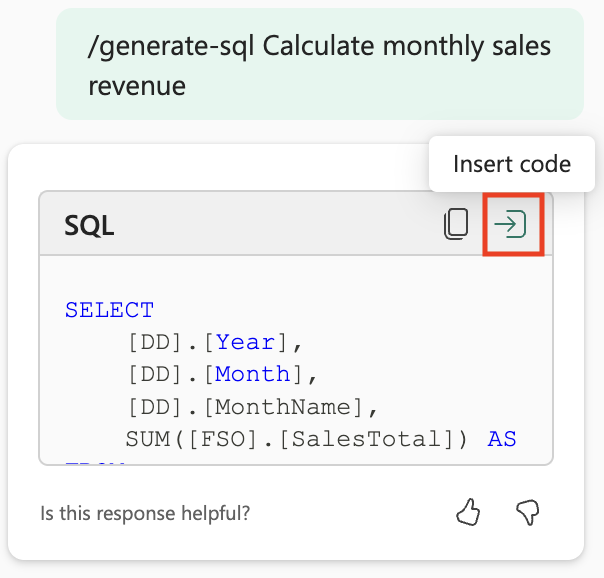
Task: Click the 'Is this response helpful?' text
Action: [145, 513]
